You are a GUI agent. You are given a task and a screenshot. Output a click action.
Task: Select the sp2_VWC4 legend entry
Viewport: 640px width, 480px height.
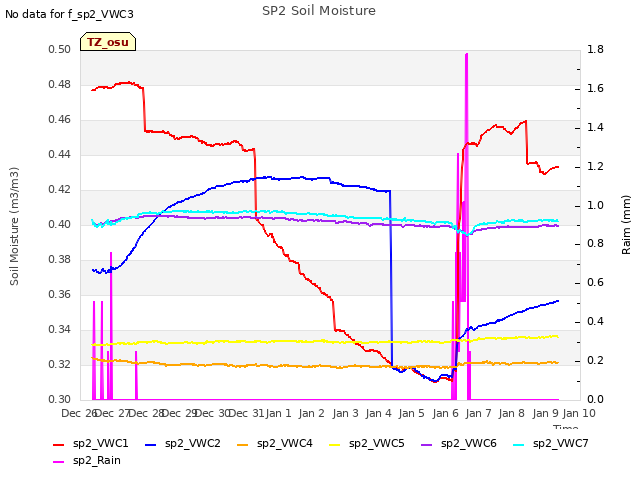click(x=275, y=444)
